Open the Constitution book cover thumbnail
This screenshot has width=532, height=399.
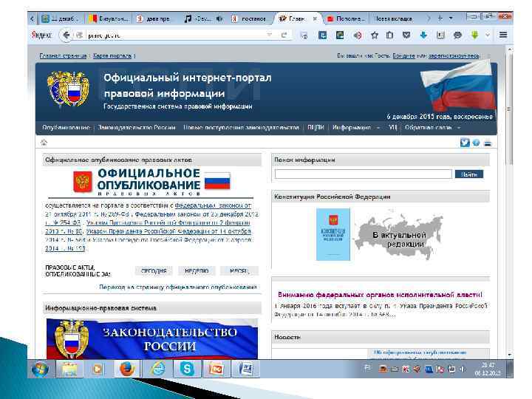(333, 234)
